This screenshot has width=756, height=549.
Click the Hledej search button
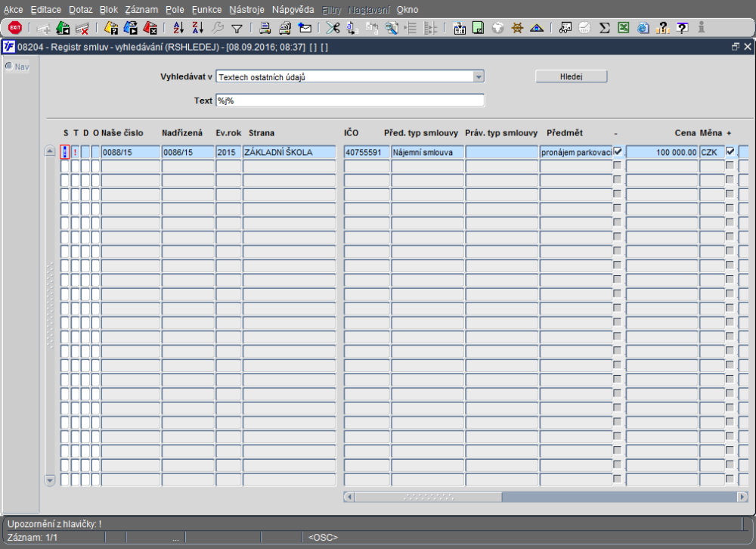(x=572, y=76)
